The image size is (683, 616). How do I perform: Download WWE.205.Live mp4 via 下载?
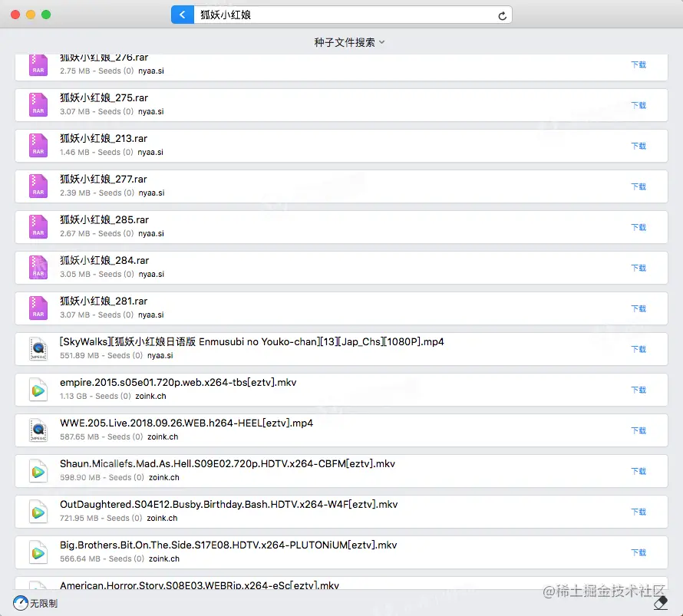638,430
